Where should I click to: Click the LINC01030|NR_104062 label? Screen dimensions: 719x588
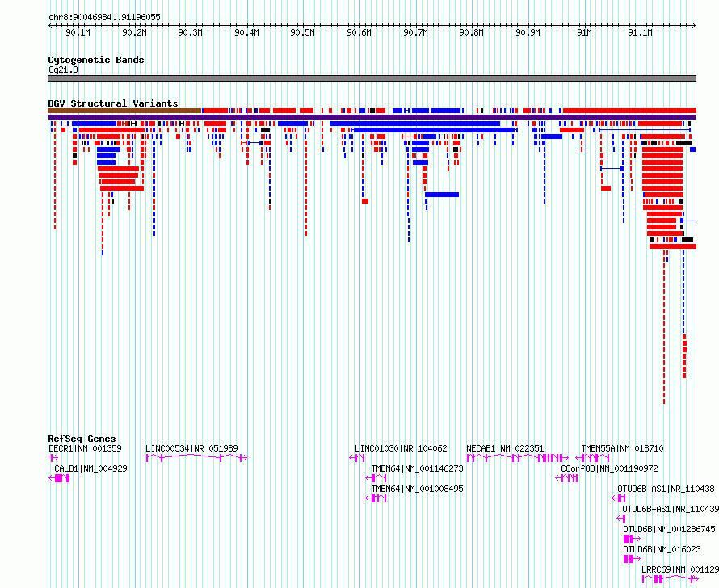click(401, 448)
